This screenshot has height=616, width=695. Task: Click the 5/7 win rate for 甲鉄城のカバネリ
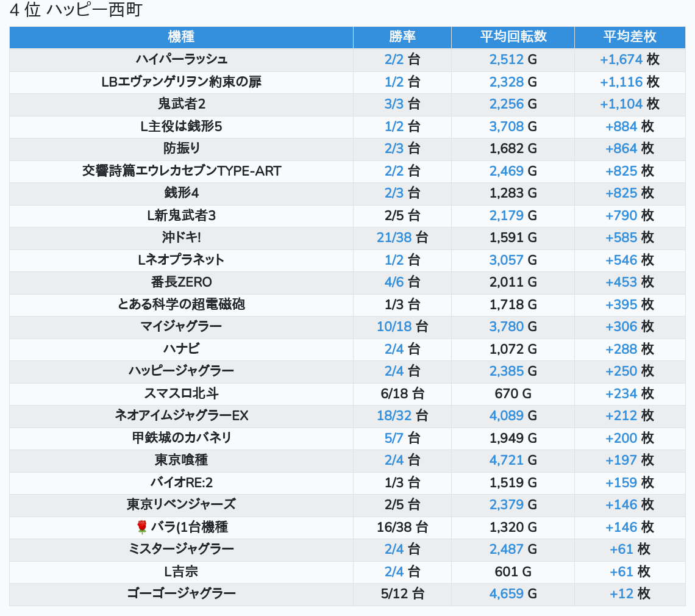pyautogui.click(x=394, y=438)
